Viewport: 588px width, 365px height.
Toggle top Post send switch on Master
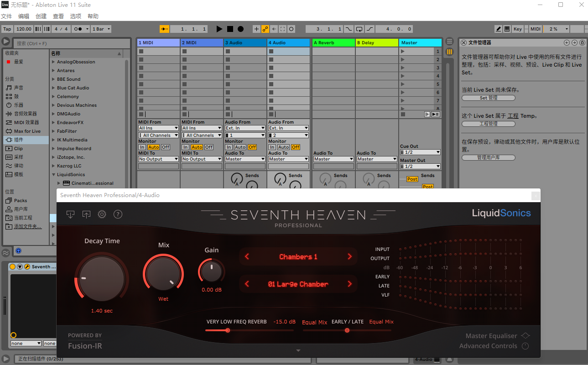(412, 179)
